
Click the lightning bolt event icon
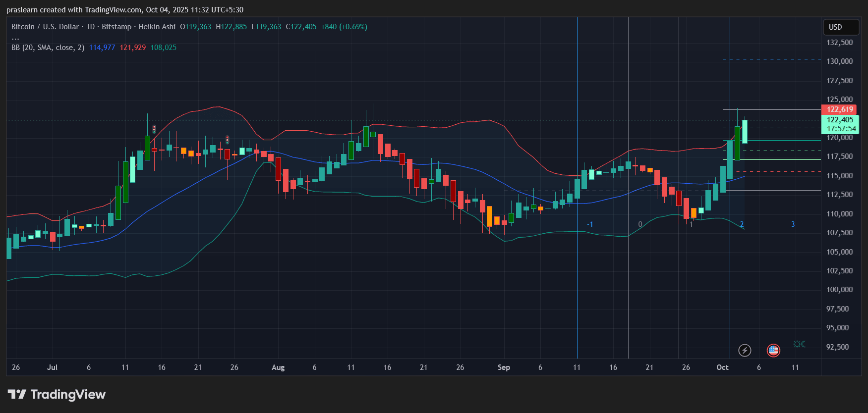(x=744, y=351)
